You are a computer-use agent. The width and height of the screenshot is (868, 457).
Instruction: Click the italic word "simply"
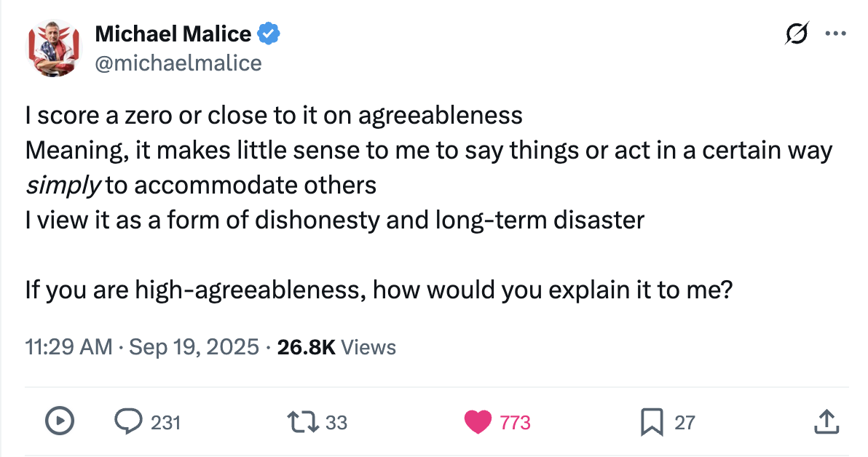pyautogui.click(x=62, y=186)
